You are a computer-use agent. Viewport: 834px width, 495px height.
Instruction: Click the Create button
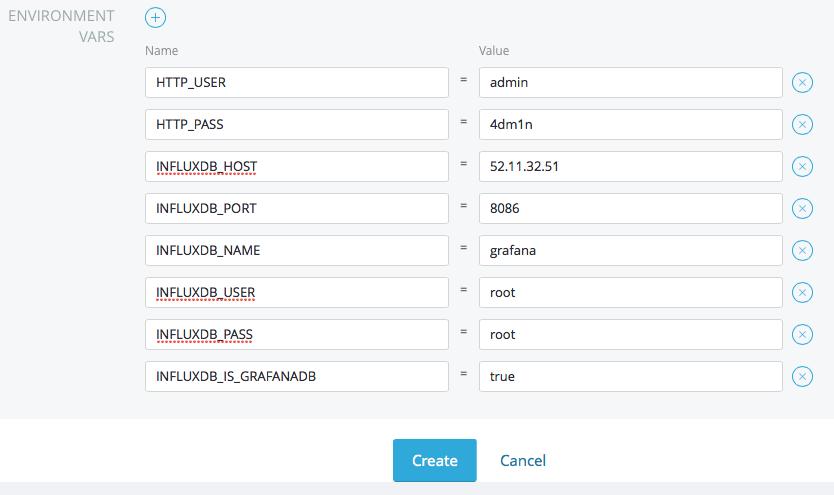pos(434,460)
